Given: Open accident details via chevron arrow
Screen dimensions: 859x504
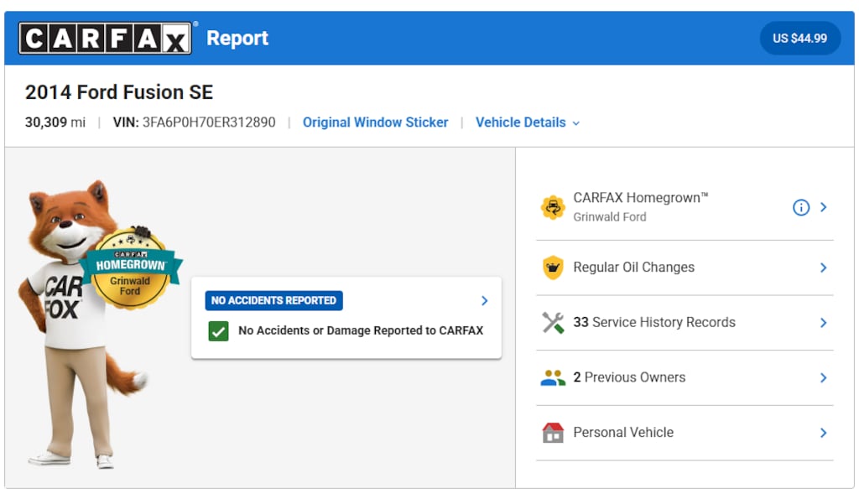Looking at the screenshot, I should click(484, 301).
